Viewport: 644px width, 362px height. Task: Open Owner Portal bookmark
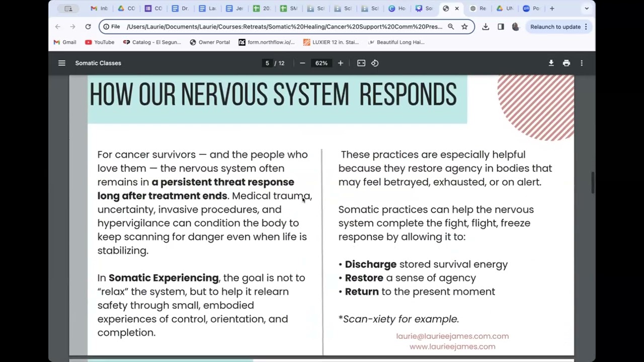[x=210, y=42]
